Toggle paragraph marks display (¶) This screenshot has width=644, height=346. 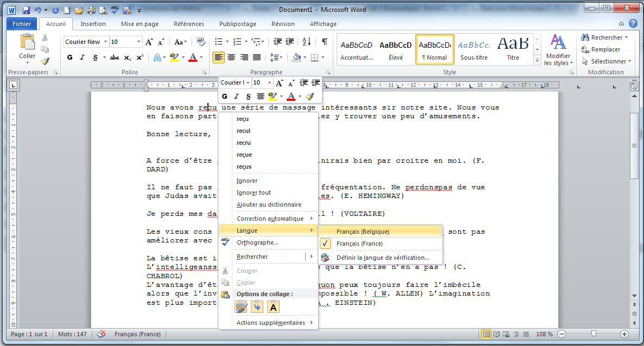tap(325, 41)
